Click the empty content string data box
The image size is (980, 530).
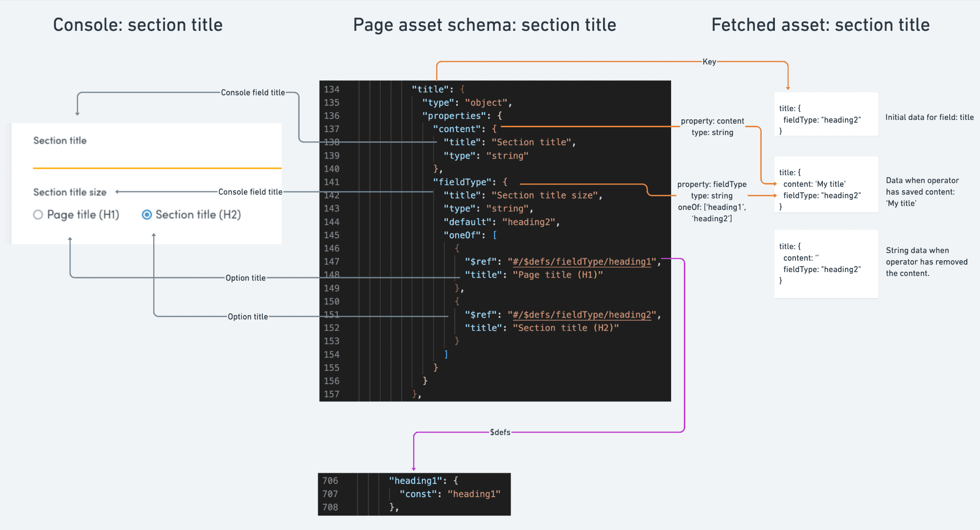825,264
